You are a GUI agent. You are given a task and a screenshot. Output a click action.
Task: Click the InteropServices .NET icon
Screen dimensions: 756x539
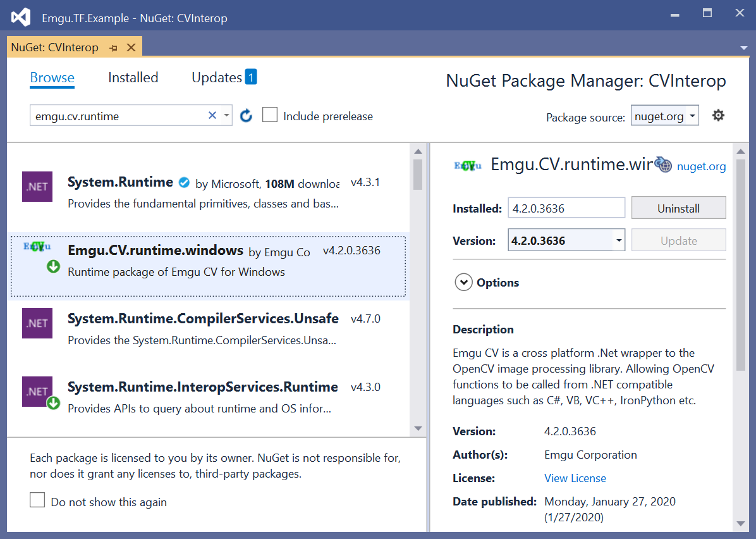pyautogui.click(x=37, y=392)
